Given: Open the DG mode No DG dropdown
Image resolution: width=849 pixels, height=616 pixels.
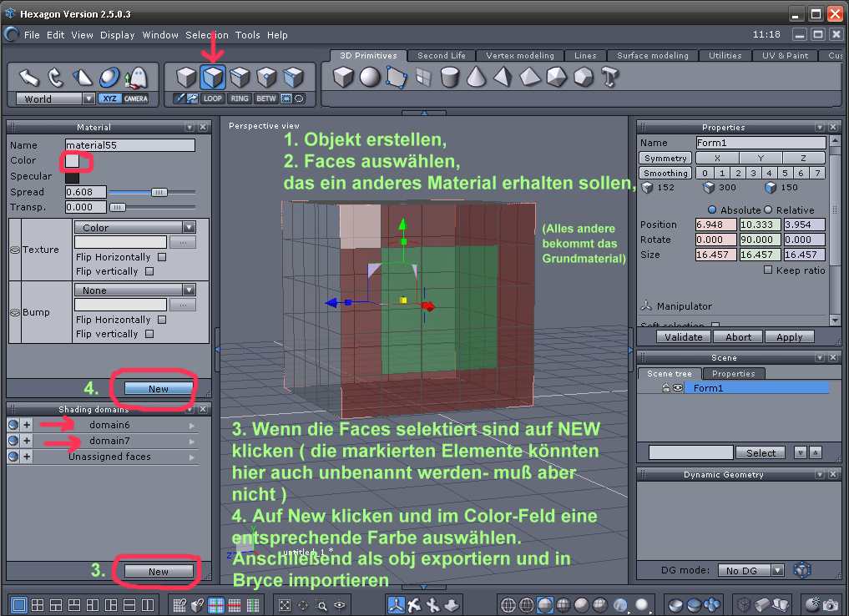Looking at the screenshot, I should (777, 570).
